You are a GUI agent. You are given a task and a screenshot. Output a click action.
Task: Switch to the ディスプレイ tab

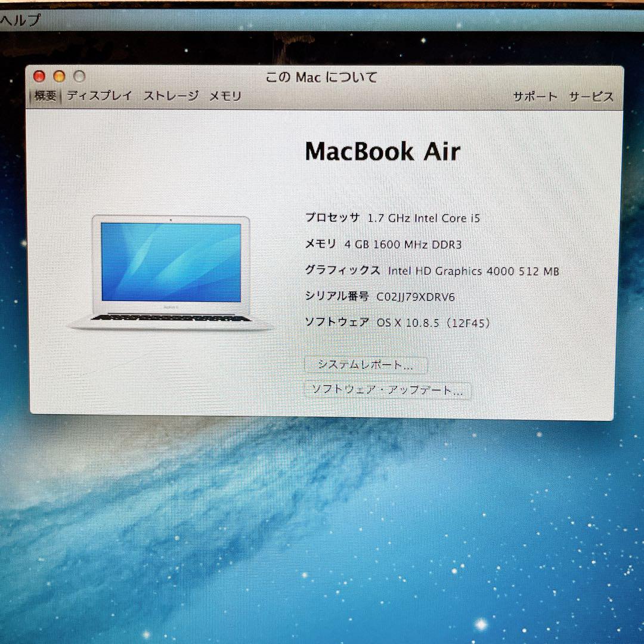100,95
